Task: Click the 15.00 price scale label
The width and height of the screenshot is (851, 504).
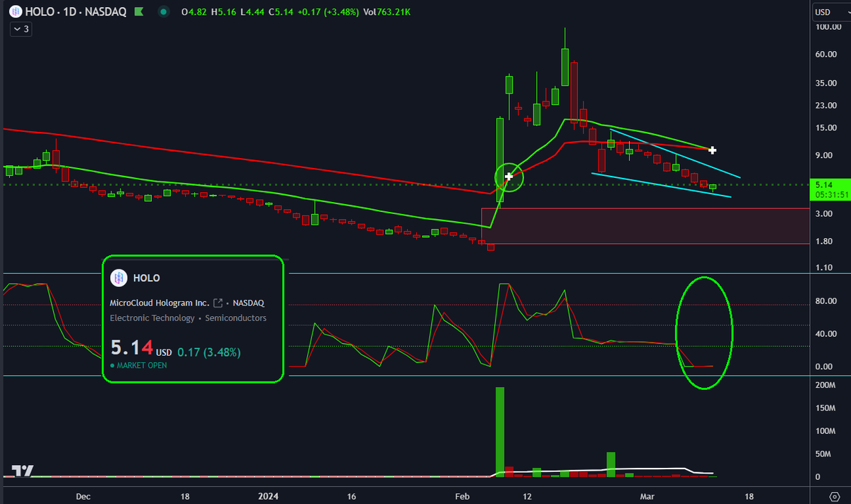Action: coord(828,128)
